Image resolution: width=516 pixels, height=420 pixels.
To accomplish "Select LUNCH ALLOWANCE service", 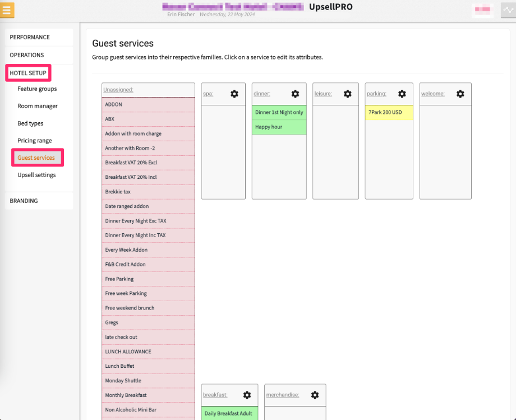I will point(149,352).
